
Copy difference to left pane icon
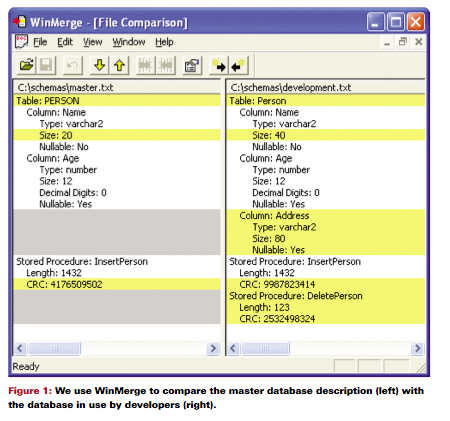click(238, 65)
